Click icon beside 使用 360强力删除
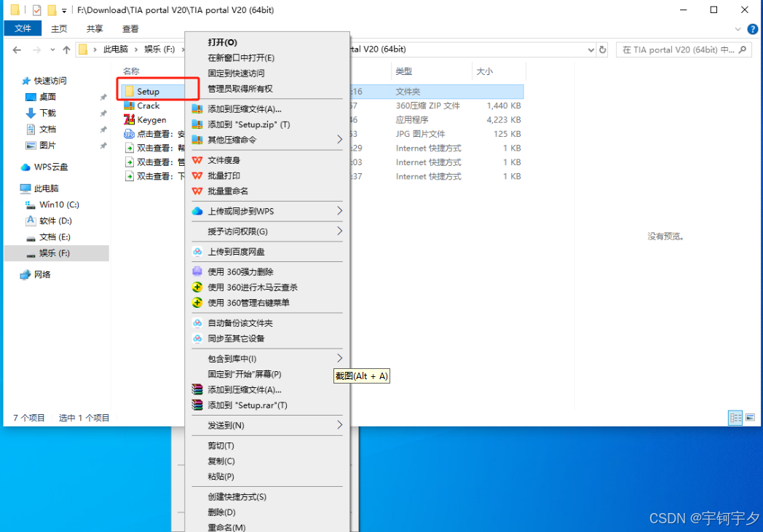Viewport: 763px width, 532px height. pyautogui.click(x=197, y=272)
